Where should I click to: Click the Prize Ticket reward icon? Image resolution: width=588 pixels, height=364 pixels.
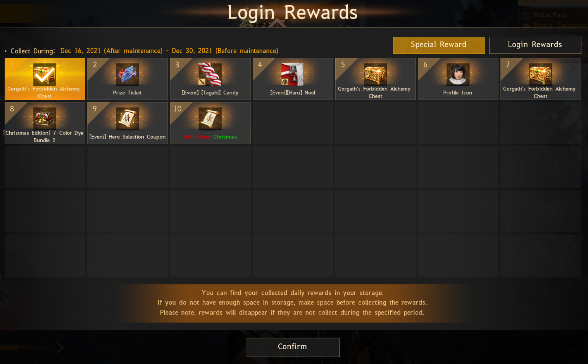[127, 74]
